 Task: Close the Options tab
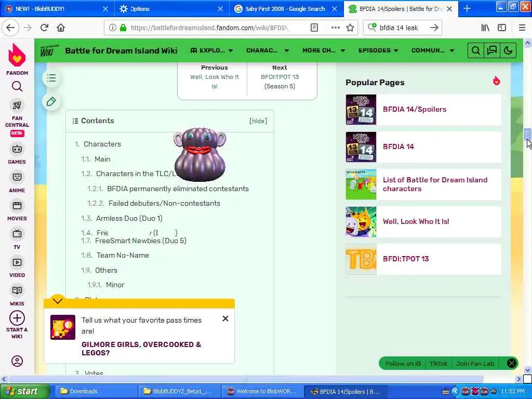click(220, 9)
